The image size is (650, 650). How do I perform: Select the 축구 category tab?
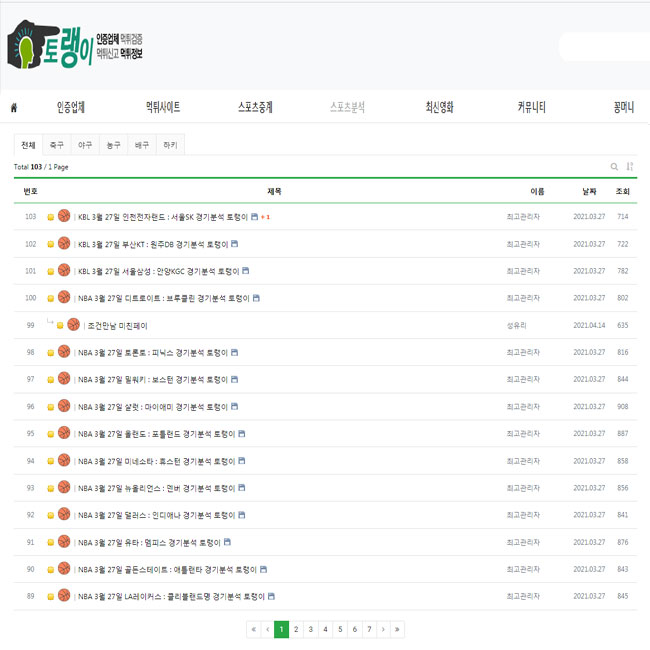point(57,145)
